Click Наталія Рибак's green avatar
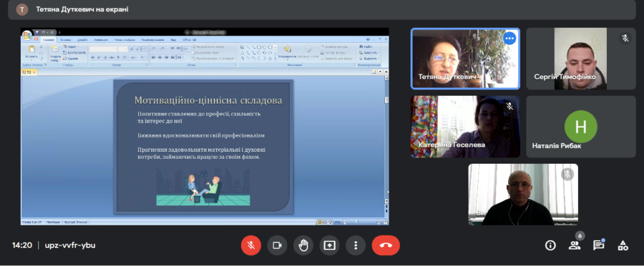 (580, 126)
